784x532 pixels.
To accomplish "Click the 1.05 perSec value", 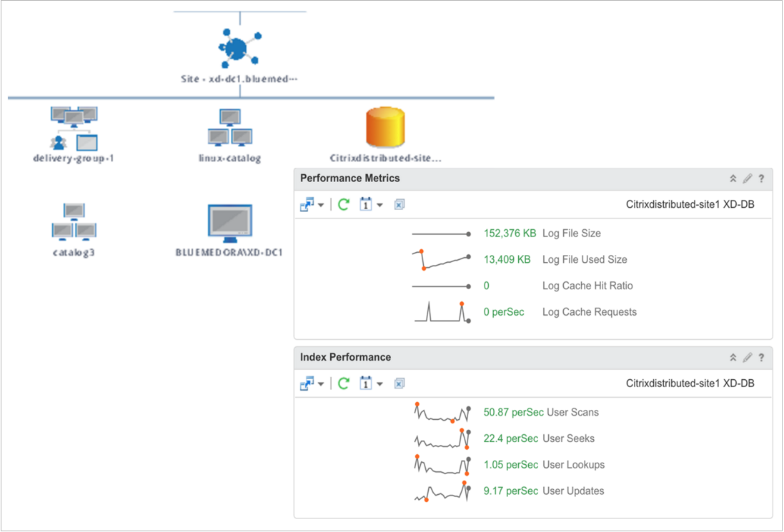I will pyautogui.click(x=511, y=465).
